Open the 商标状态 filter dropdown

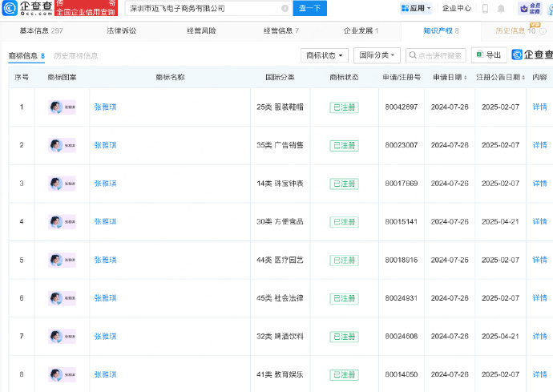pos(325,55)
